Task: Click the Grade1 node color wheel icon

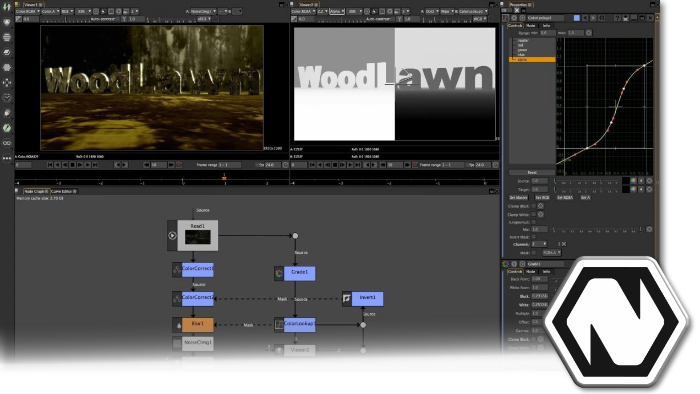Action: coord(279,273)
